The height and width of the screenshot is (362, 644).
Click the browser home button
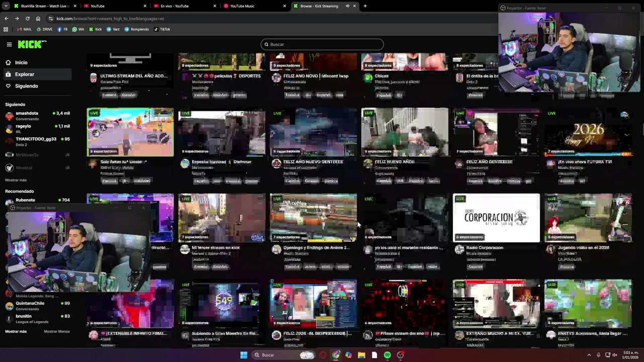[x=38, y=19]
